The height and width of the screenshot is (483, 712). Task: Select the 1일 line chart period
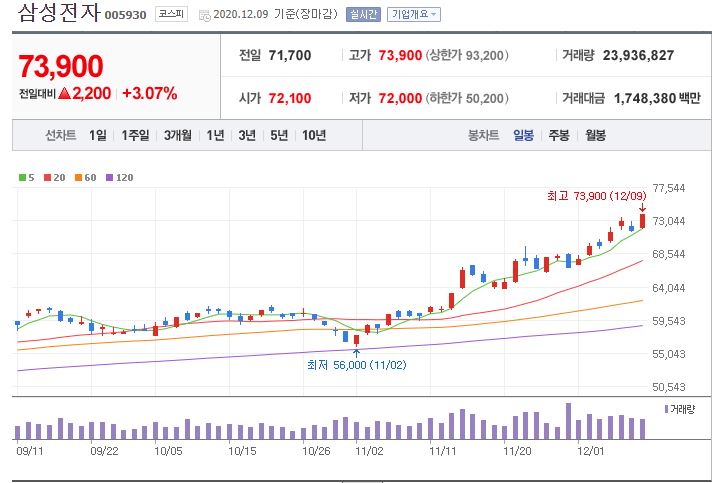coord(98,135)
